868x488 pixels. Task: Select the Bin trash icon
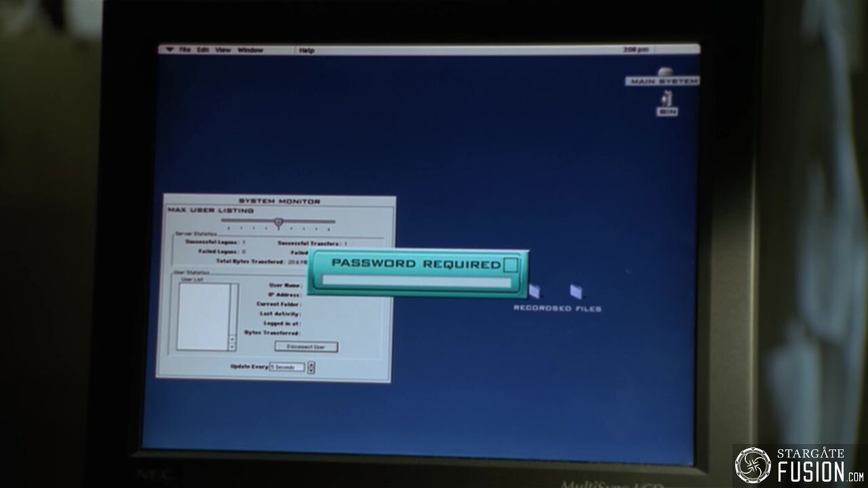point(667,98)
